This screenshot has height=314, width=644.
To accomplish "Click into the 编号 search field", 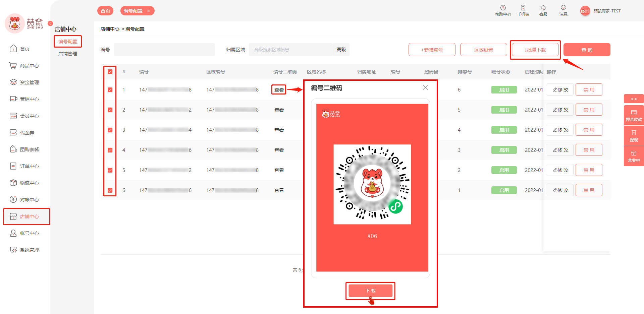I will pos(164,50).
